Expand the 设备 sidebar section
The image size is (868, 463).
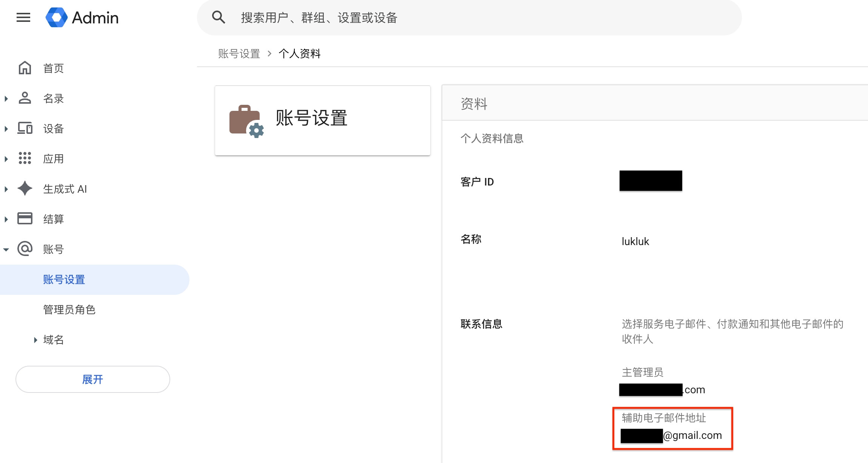(6, 129)
